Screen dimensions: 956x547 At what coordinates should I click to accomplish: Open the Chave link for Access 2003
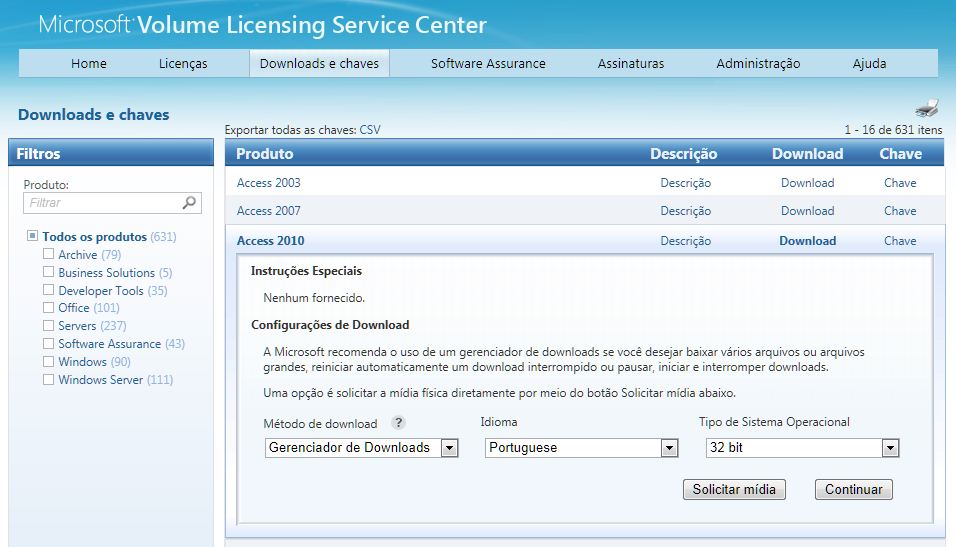(900, 183)
